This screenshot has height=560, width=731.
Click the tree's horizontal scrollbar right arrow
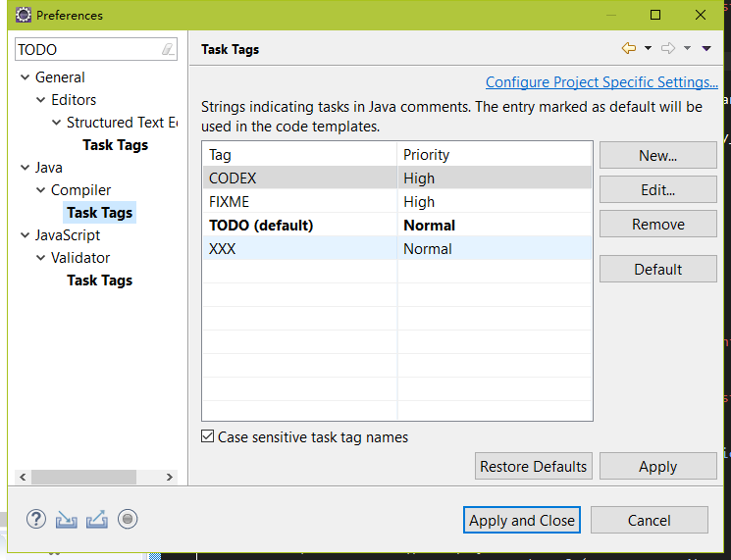pyautogui.click(x=170, y=477)
